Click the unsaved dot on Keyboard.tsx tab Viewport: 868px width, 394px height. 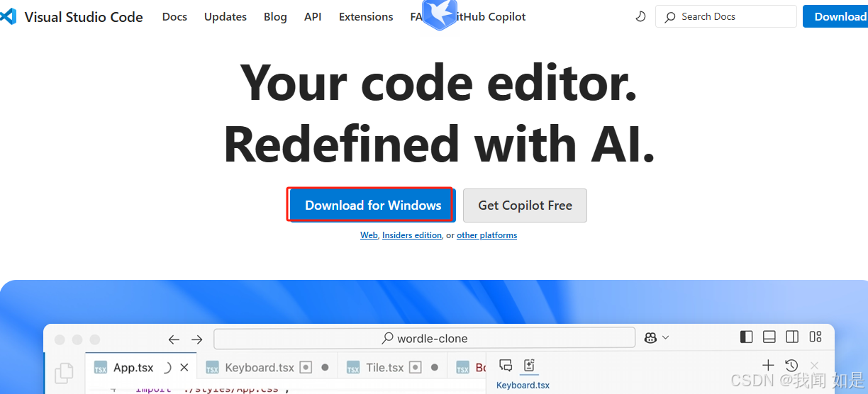point(325,368)
